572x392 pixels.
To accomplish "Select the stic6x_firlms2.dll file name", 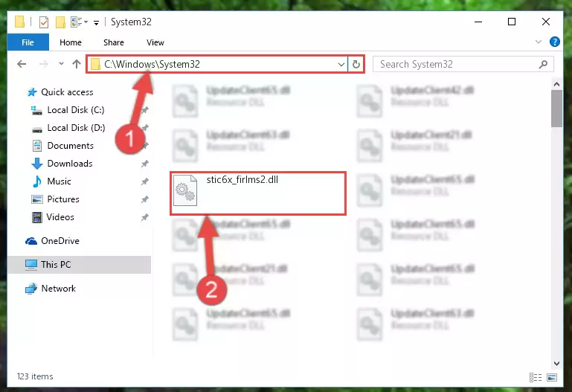I will pyautogui.click(x=242, y=179).
